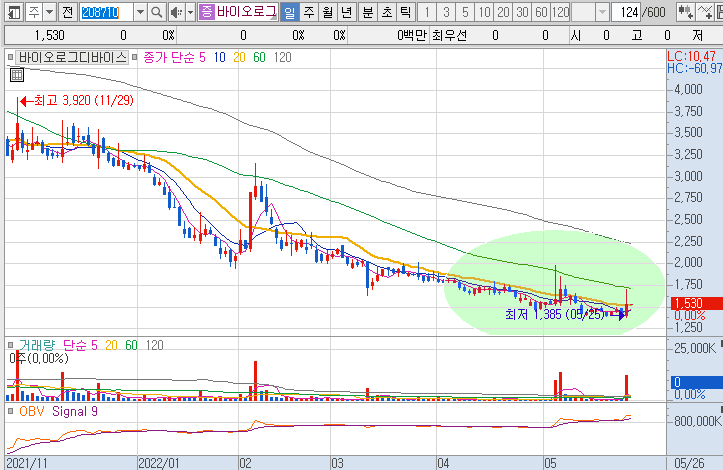Open stock search with magnifier icon
This screenshot has width=723, height=470.
pos(157,12)
